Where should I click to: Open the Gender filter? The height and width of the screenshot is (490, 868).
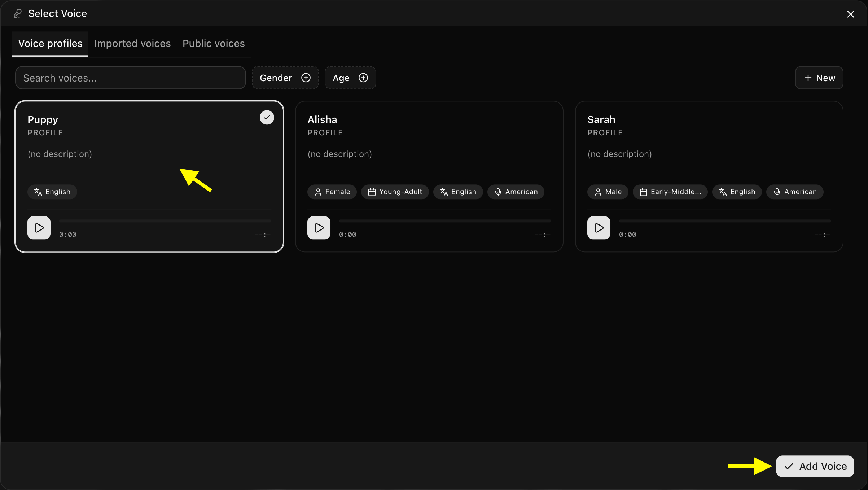click(x=285, y=78)
